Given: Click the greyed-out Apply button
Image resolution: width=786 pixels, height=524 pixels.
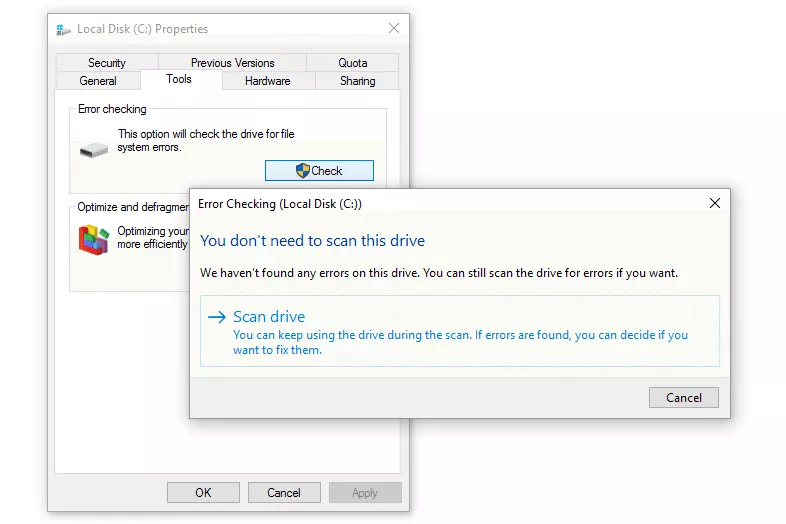Looking at the screenshot, I should 365,492.
